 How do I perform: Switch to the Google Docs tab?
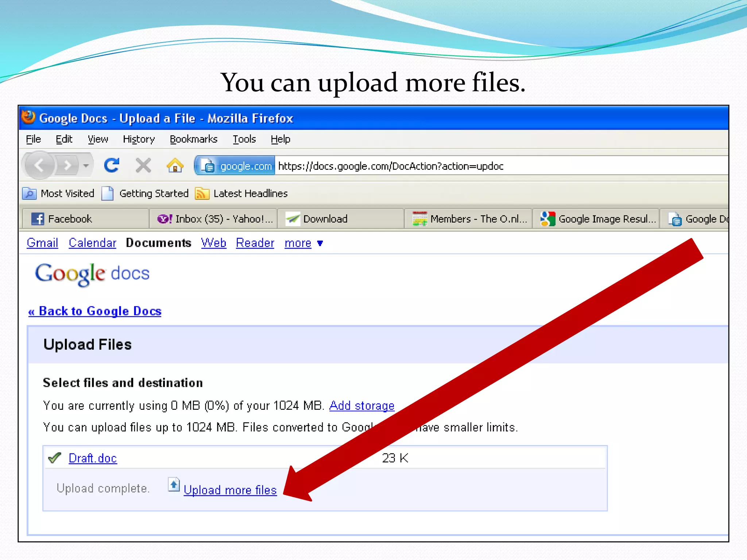click(x=695, y=219)
